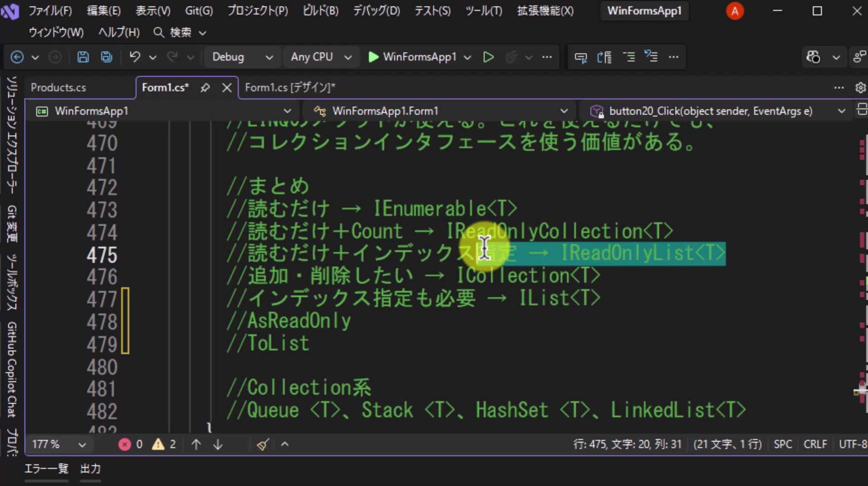Open the ソリューション エクスプローラー side tab
The image size is (868, 486).
pos(12,135)
